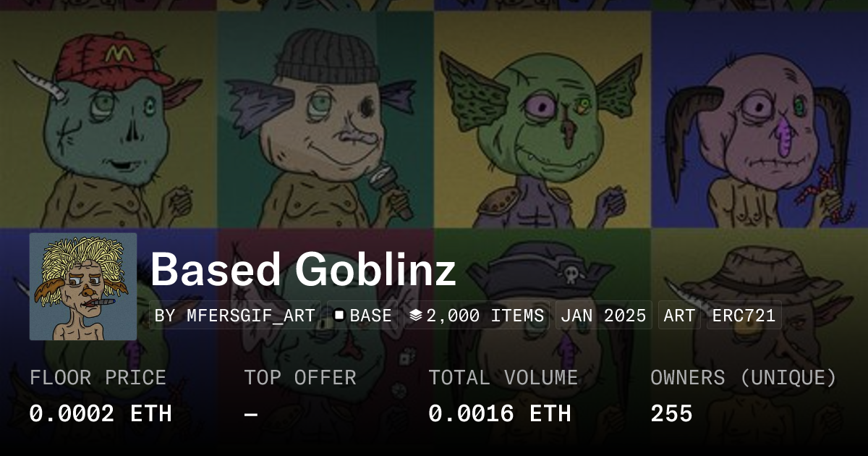Click the Based Goblinz collection title

click(x=303, y=270)
